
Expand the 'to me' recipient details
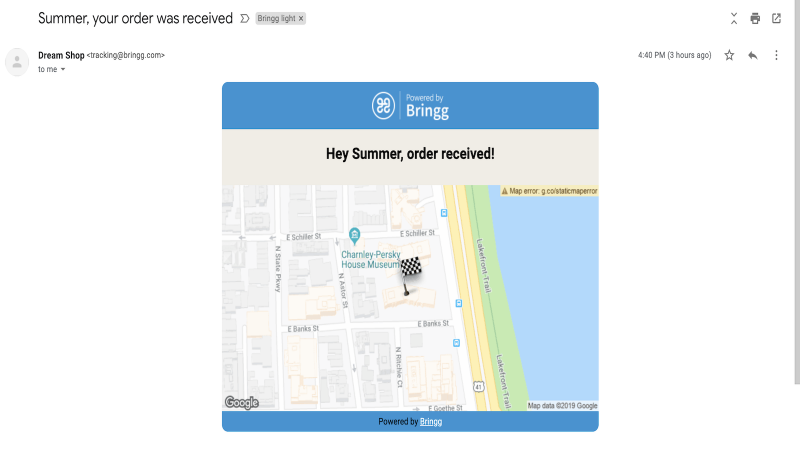[x=63, y=69]
